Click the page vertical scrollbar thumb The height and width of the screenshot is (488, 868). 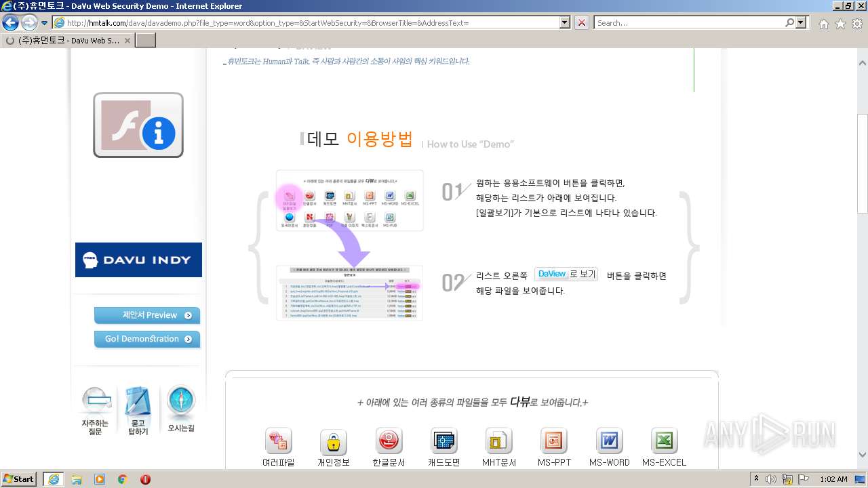pyautogui.click(x=862, y=164)
